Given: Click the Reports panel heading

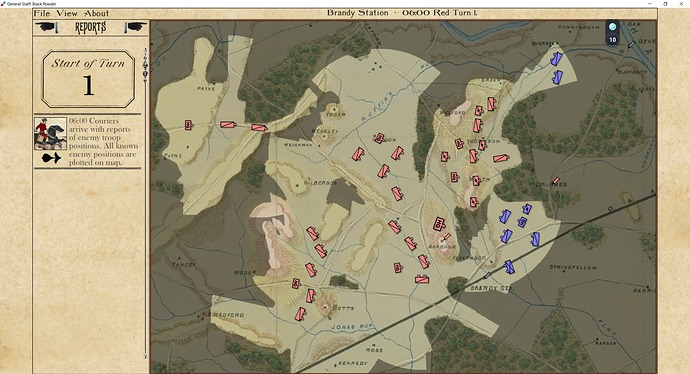Looking at the screenshot, I should (x=91, y=28).
